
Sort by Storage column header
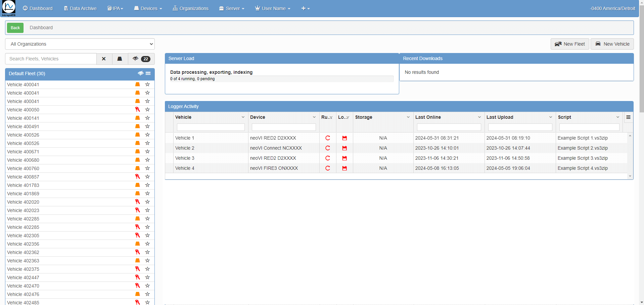pyautogui.click(x=364, y=117)
